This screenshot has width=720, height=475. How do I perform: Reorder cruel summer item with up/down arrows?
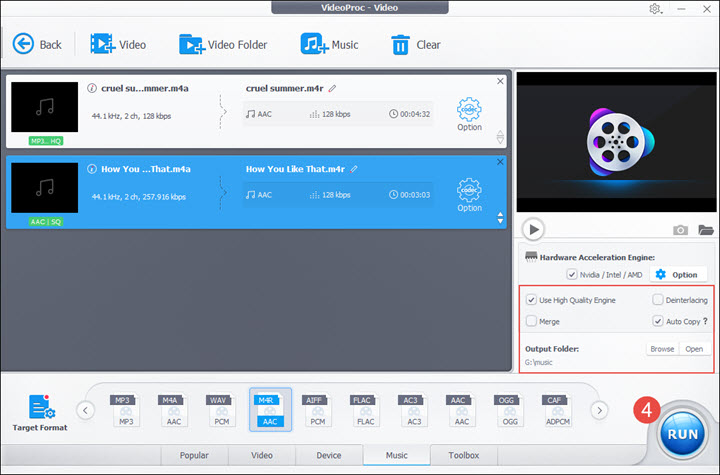pyautogui.click(x=500, y=137)
